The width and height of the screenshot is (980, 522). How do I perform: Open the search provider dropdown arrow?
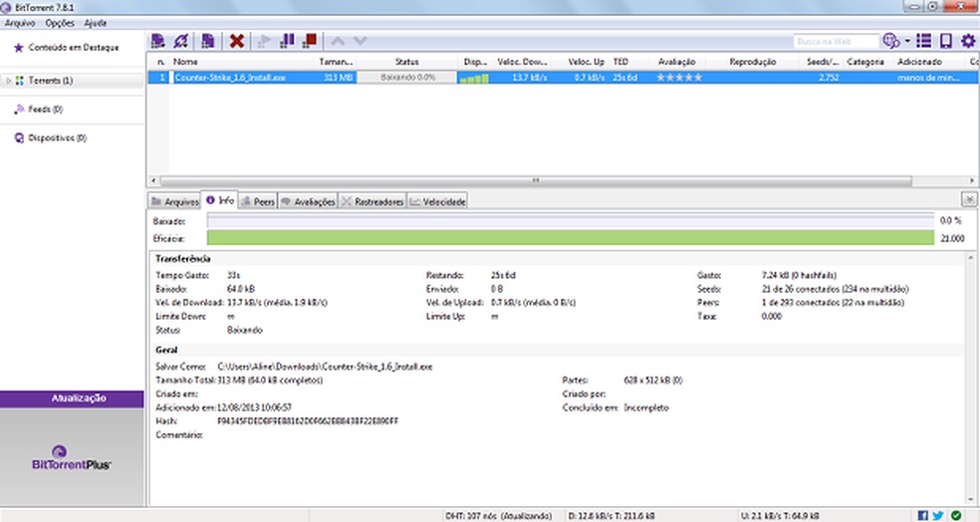pos(907,41)
